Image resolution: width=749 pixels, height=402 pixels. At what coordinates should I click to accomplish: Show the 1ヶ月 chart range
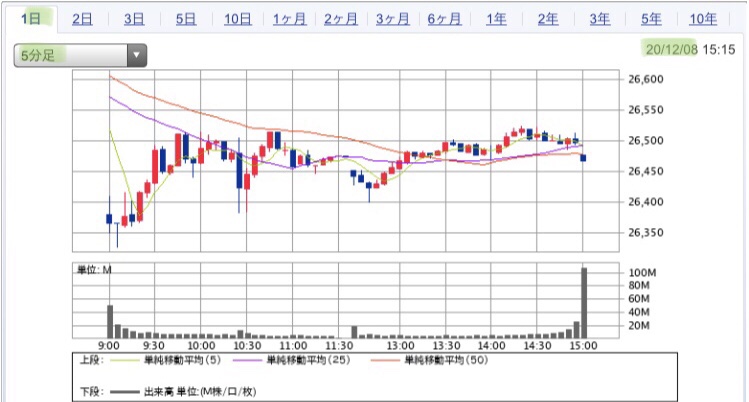(289, 19)
